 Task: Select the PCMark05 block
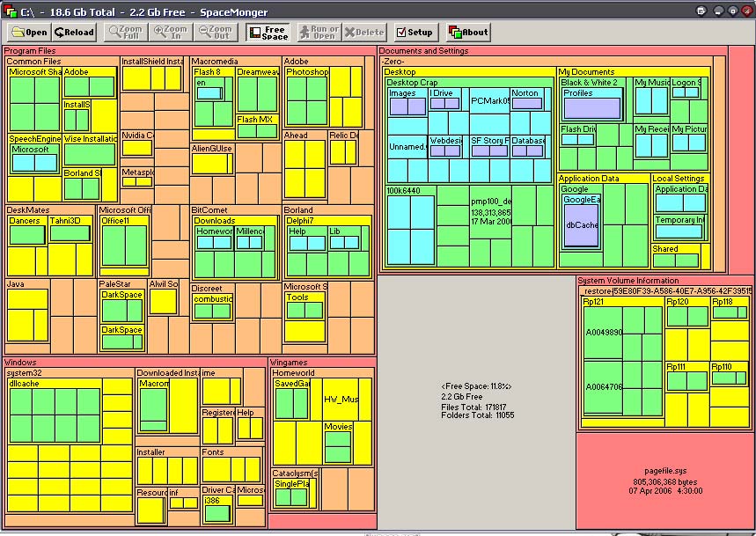click(x=489, y=100)
